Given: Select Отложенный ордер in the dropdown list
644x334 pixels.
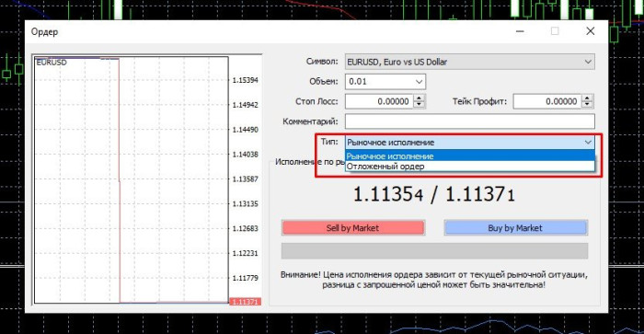Looking at the screenshot, I should [x=470, y=167].
